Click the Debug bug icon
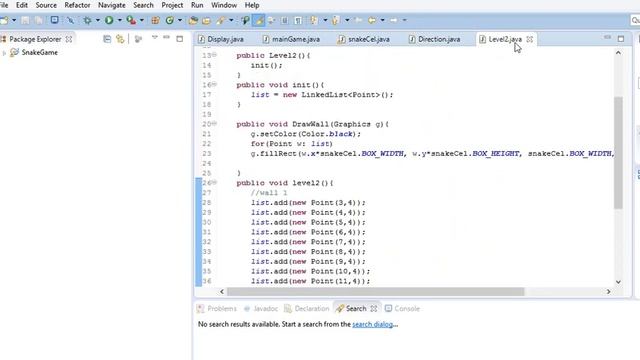 click(87, 20)
